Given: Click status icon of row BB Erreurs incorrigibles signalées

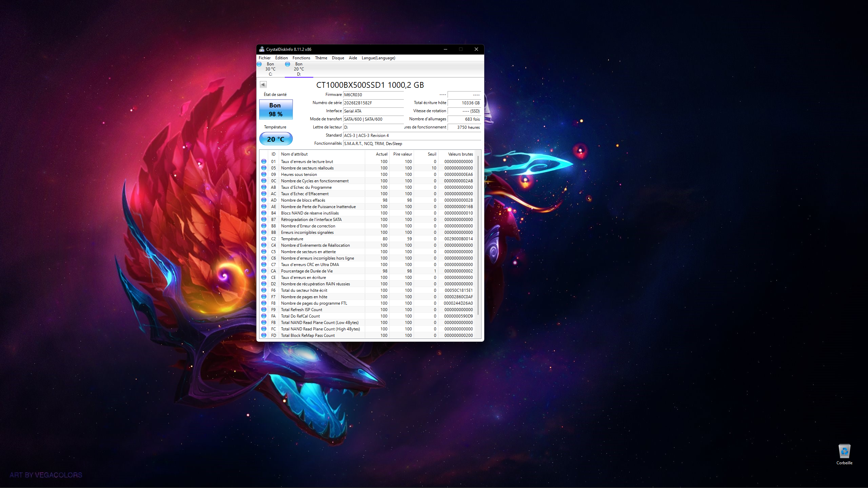Looking at the screenshot, I should pyautogui.click(x=264, y=232).
